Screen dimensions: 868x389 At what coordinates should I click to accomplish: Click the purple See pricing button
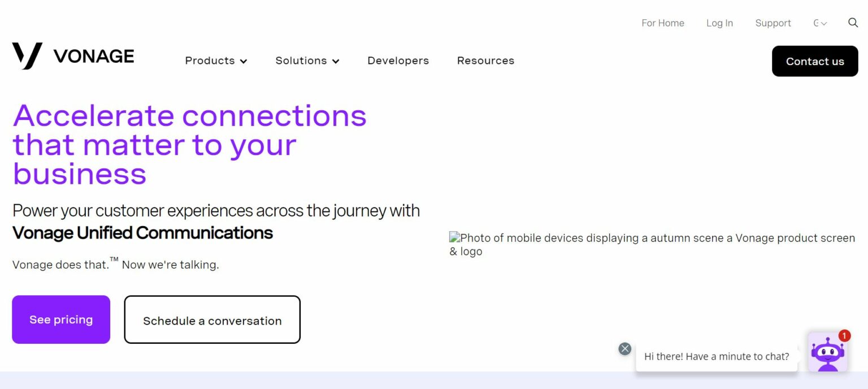click(x=61, y=319)
